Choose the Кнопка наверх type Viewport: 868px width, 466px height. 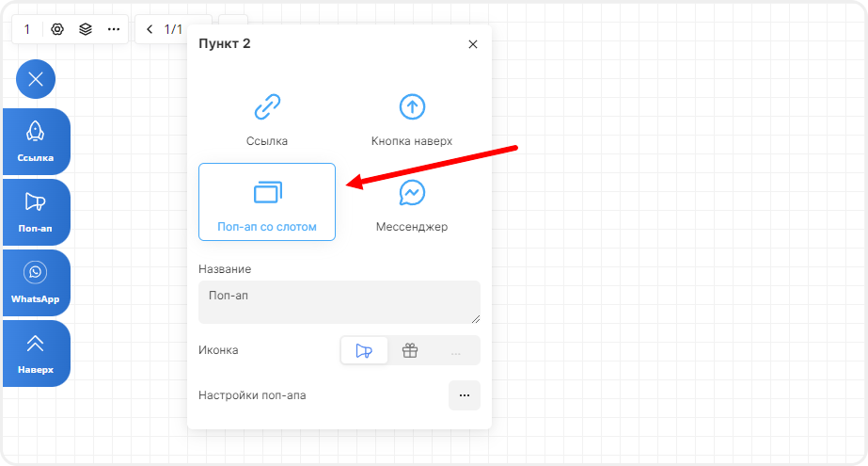(x=412, y=120)
